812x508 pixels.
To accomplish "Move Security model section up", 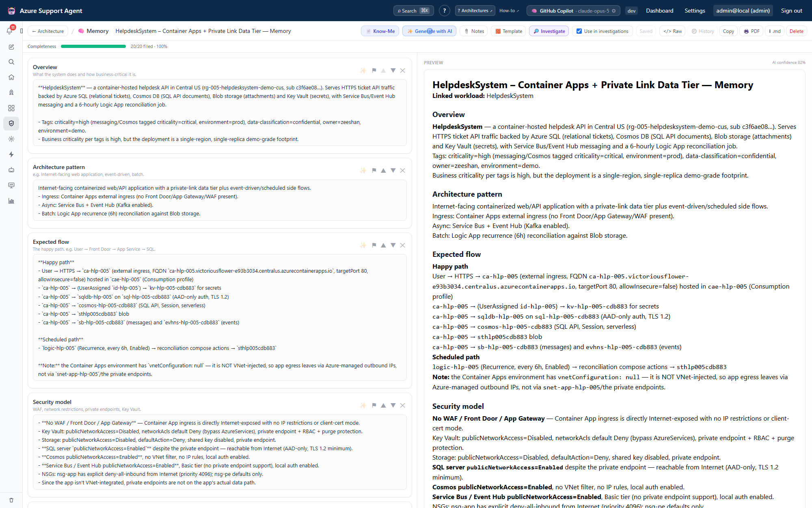I will click(383, 405).
